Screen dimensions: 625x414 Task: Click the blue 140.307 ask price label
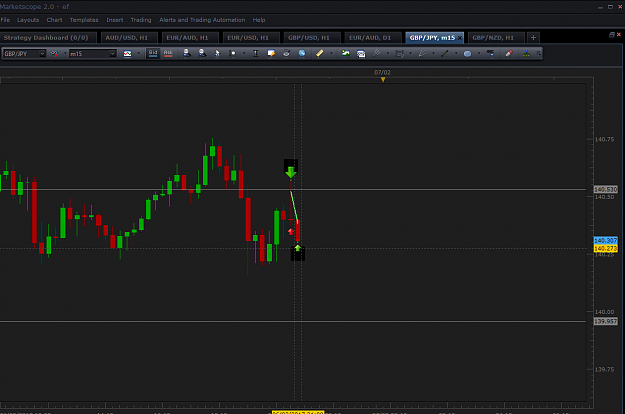pos(605,241)
